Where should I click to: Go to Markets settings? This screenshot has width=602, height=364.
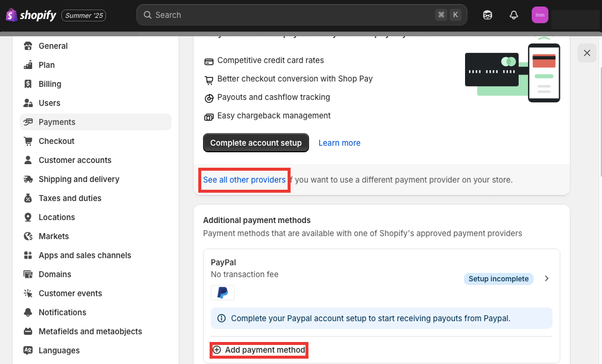pyautogui.click(x=96, y=236)
